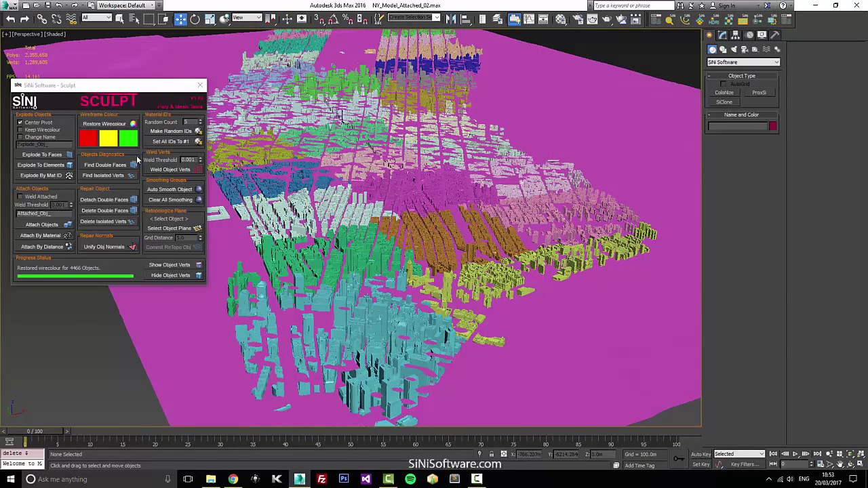Click the Find Double Faces button

click(108, 165)
